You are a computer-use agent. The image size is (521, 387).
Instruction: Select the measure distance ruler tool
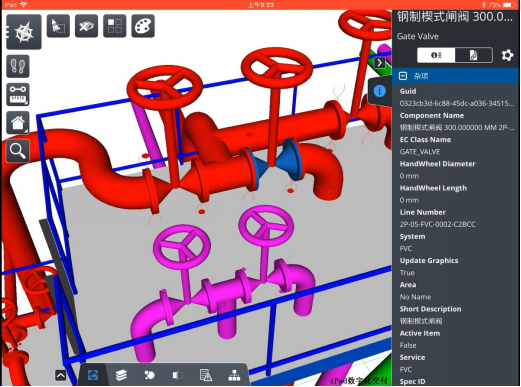click(x=18, y=94)
